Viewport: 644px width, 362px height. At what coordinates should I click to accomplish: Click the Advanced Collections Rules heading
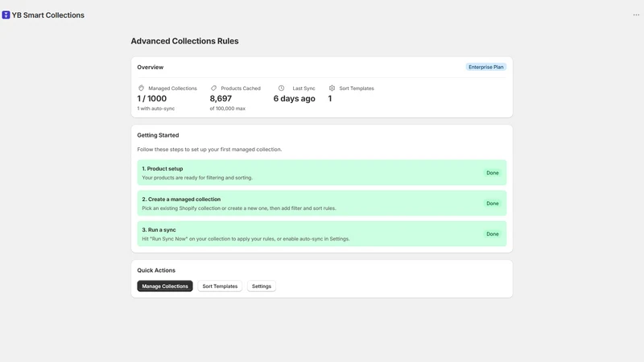tap(184, 41)
